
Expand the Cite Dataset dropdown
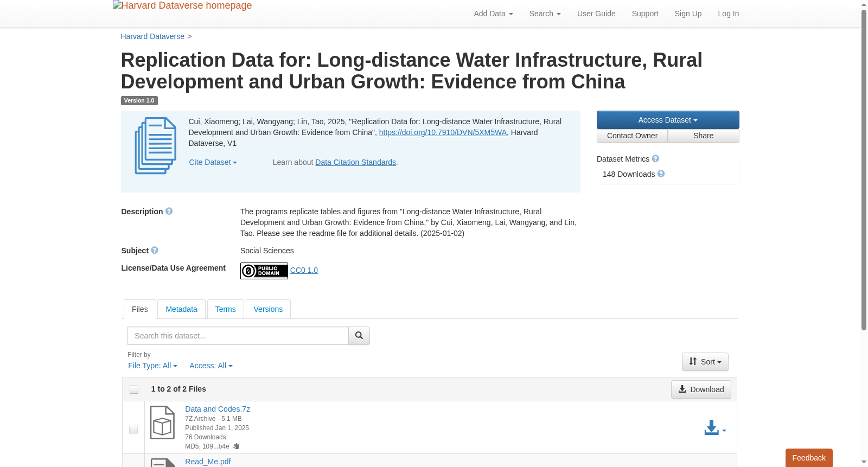coord(213,162)
